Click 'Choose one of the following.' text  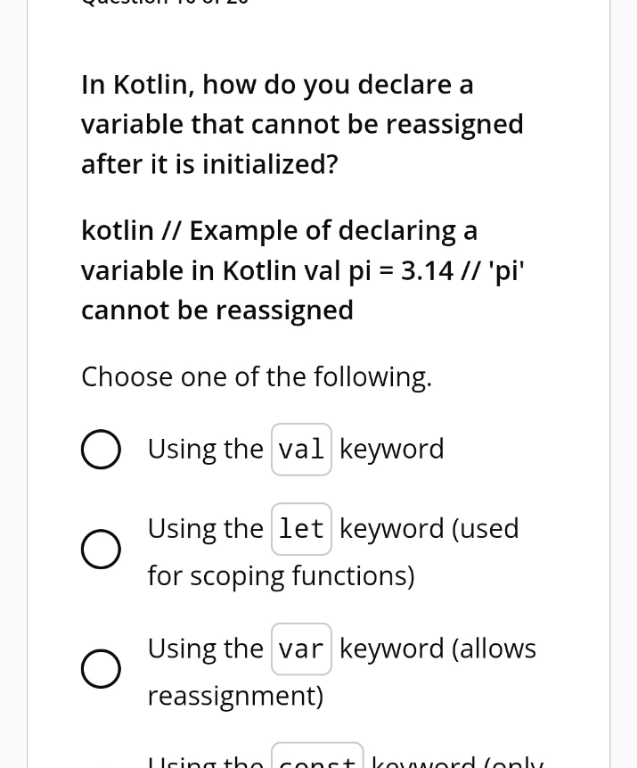[x=257, y=378]
